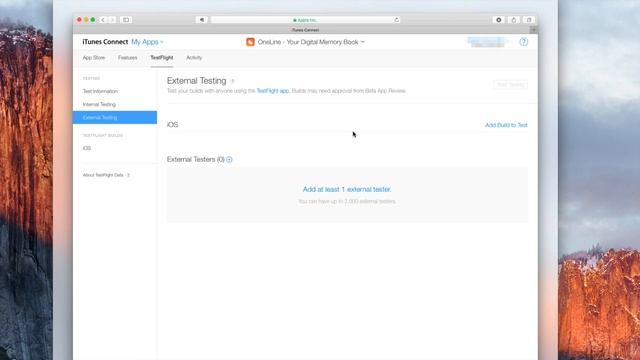Viewport: 640px width, 360px height.
Task: Click Add at least 1 external tester
Action: click(x=347, y=189)
